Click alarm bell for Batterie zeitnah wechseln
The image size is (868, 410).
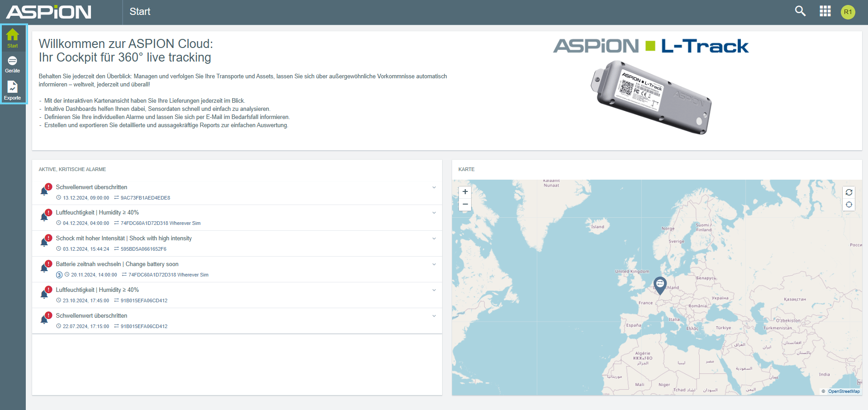pos(45,267)
